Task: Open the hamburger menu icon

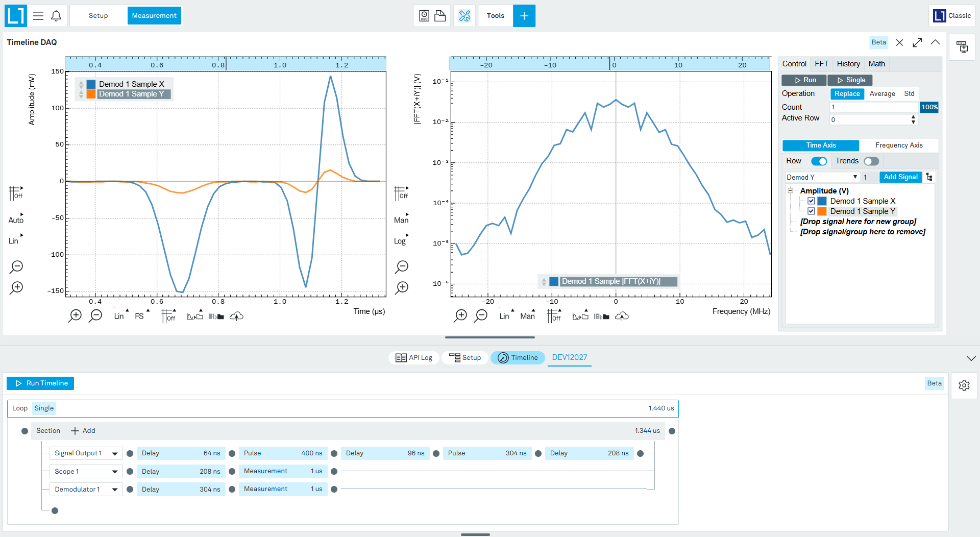Action: tap(38, 16)
